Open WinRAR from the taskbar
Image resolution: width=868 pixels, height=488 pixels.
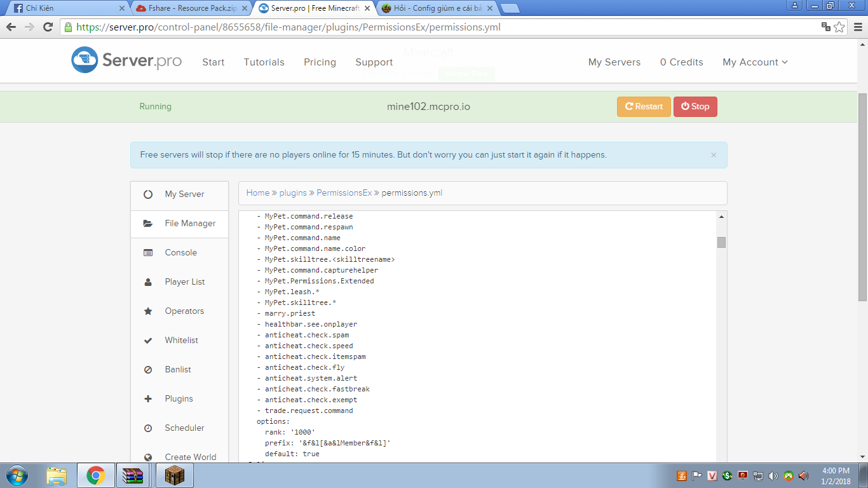(x=134, y=475)
